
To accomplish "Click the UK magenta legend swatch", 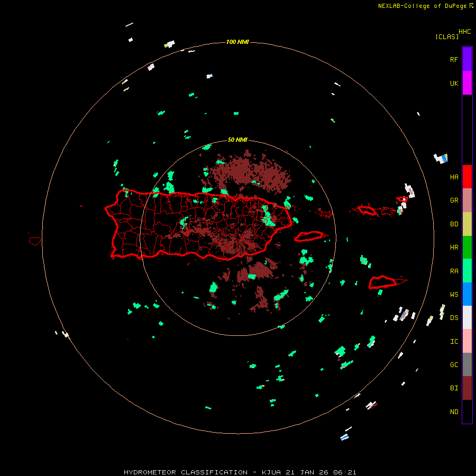I will 467,83.
